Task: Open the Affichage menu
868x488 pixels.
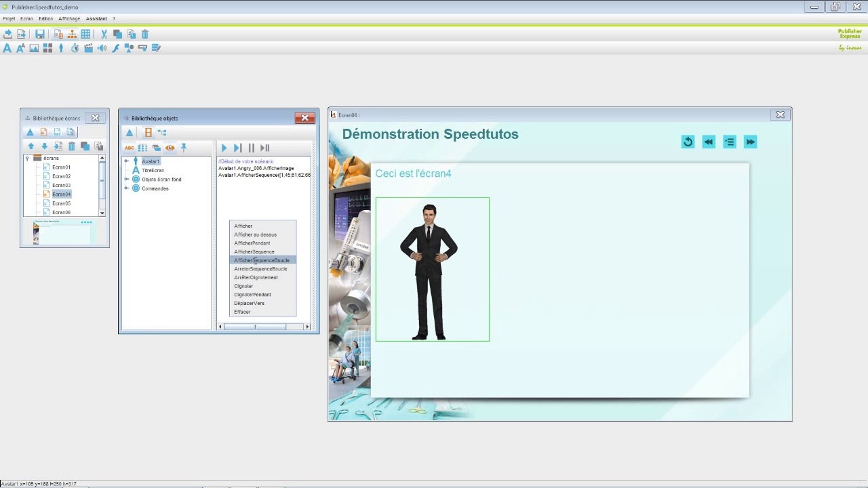Action: (x=69, y=19)
